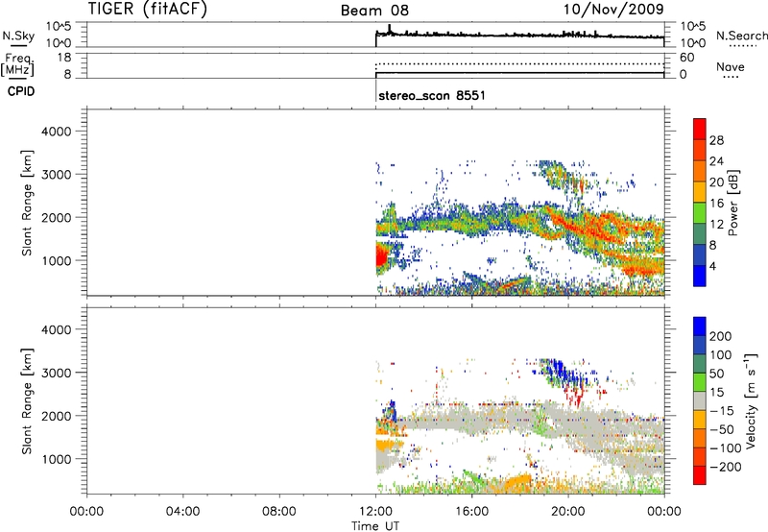Click the 3000 tick on velocity panel

pos(56,373)
